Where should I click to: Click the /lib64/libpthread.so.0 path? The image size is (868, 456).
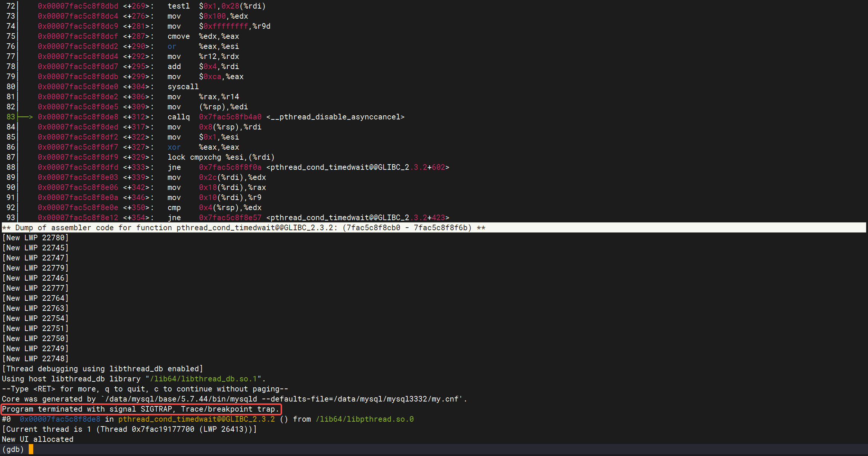tap(365, 419)
